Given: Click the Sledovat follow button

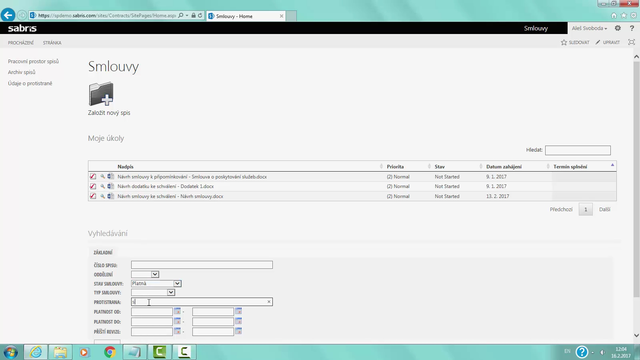Looking at the screenshot, I should click(x=575, y=42).
